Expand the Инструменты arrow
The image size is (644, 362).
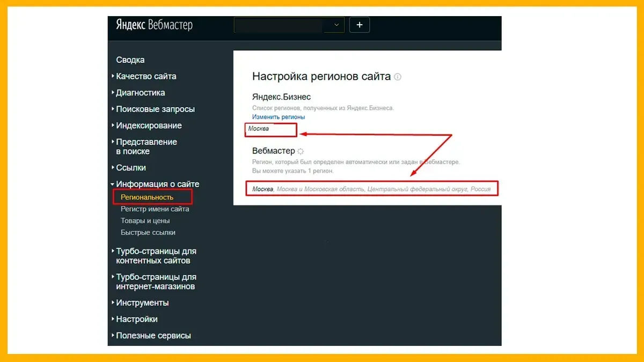click(113, 303)
